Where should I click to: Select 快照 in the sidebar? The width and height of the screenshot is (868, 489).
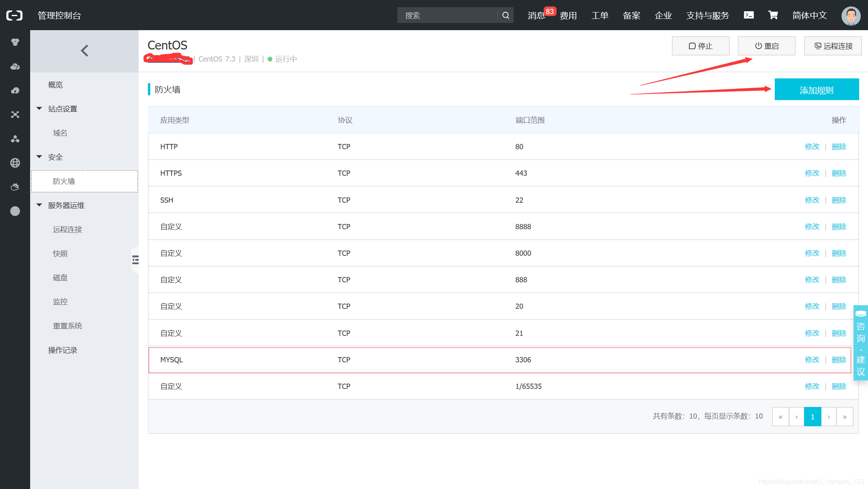click(x=60, y=253)
